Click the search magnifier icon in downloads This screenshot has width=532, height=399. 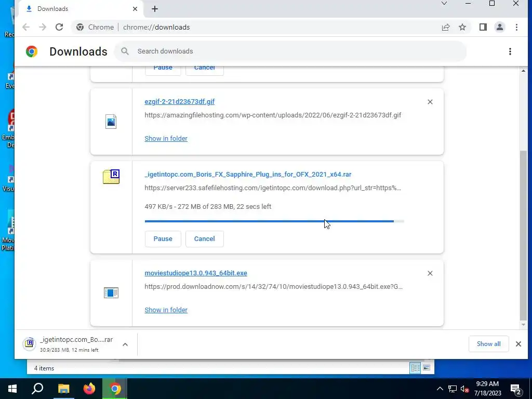tap(125, 51)
